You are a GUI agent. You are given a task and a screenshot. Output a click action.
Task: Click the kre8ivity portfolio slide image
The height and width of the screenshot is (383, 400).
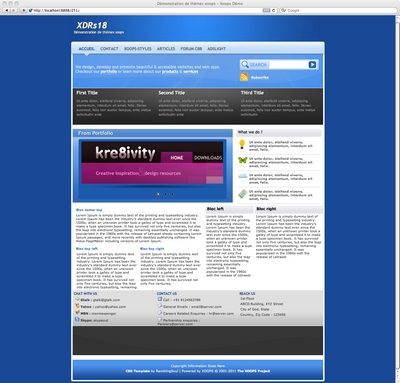[152, 163]
